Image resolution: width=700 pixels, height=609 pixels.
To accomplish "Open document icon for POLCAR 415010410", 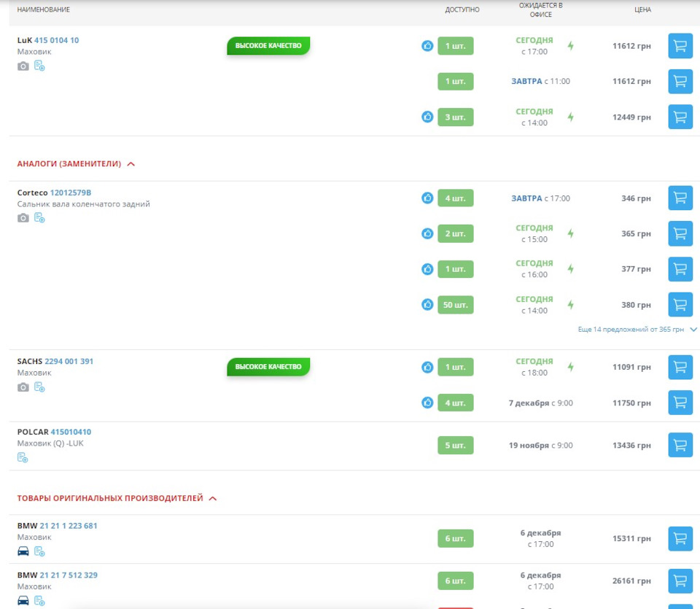I will 23,457.
